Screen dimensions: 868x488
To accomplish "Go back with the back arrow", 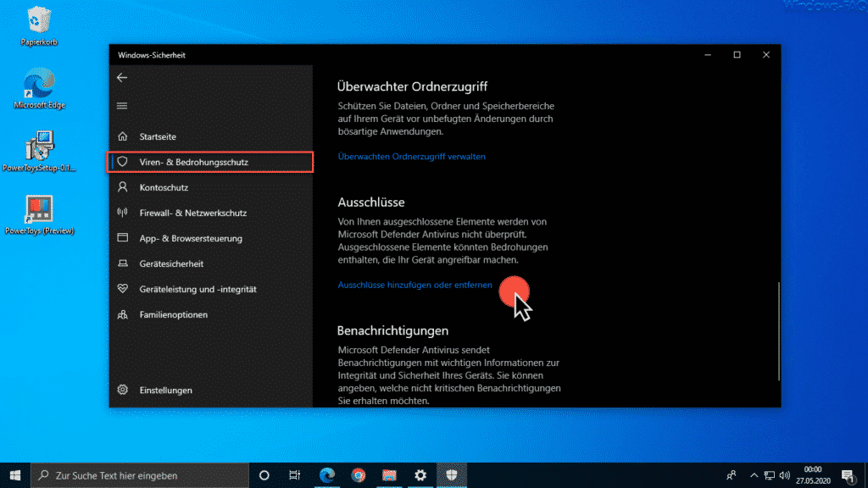I will (x=122, y=77).
